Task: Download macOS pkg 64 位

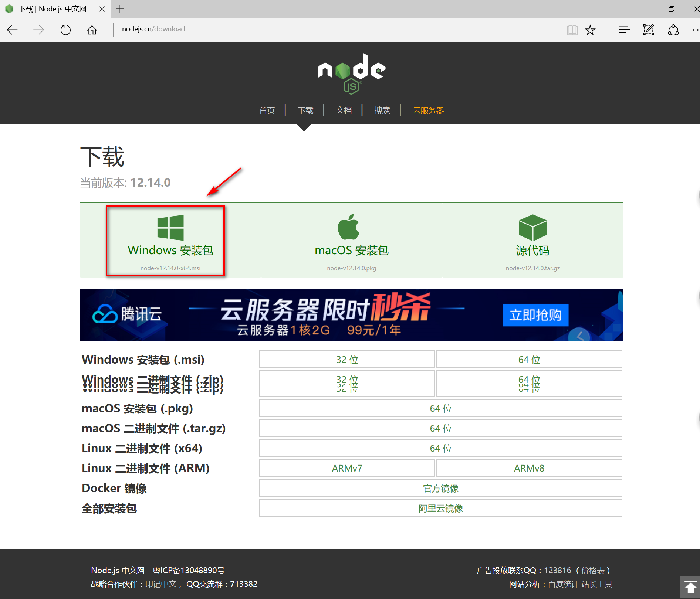Action: (x=441, y=408)
